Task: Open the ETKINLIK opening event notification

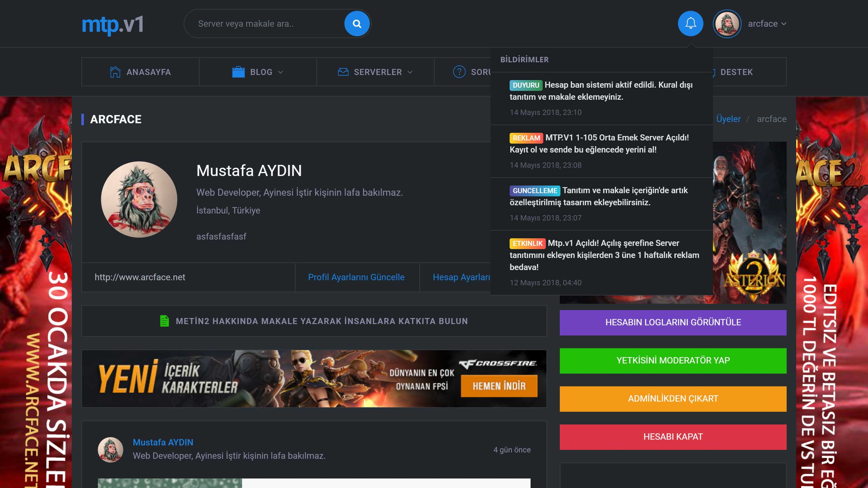Action: pos(601,262)
